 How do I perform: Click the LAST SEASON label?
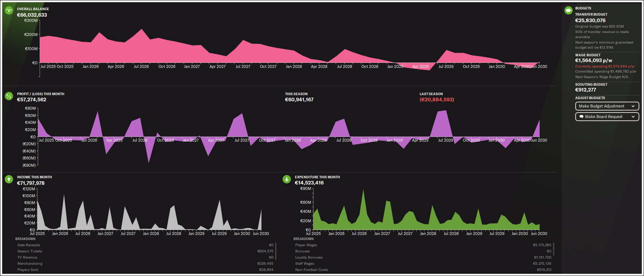pos(431,94)
